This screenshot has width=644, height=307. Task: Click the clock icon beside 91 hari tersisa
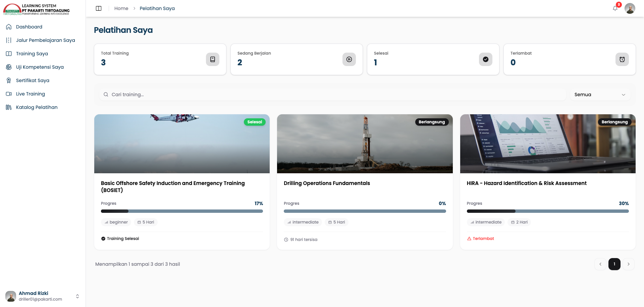(x=286, y=240)
